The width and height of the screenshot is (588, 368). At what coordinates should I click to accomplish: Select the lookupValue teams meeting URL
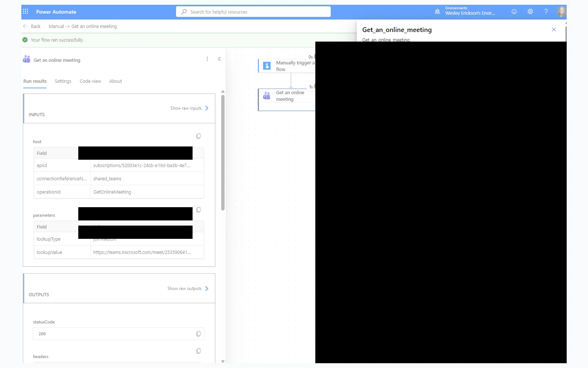[x=147, y=252]
